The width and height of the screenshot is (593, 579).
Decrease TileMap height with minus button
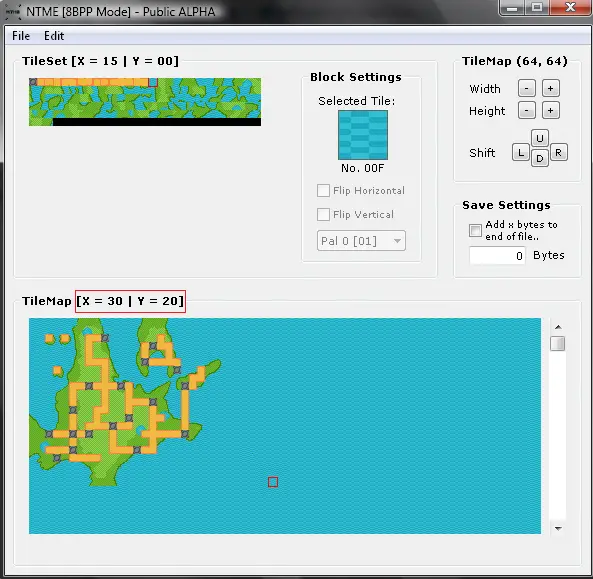coord(526,111)
